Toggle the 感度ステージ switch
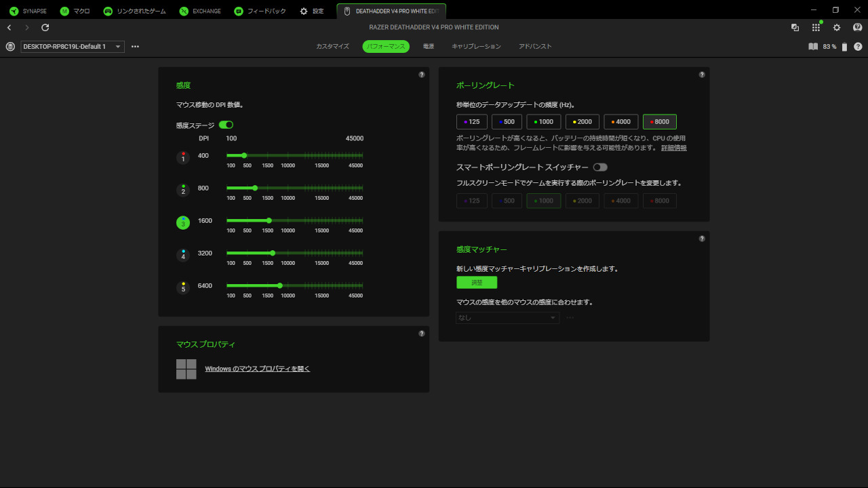 226,125
